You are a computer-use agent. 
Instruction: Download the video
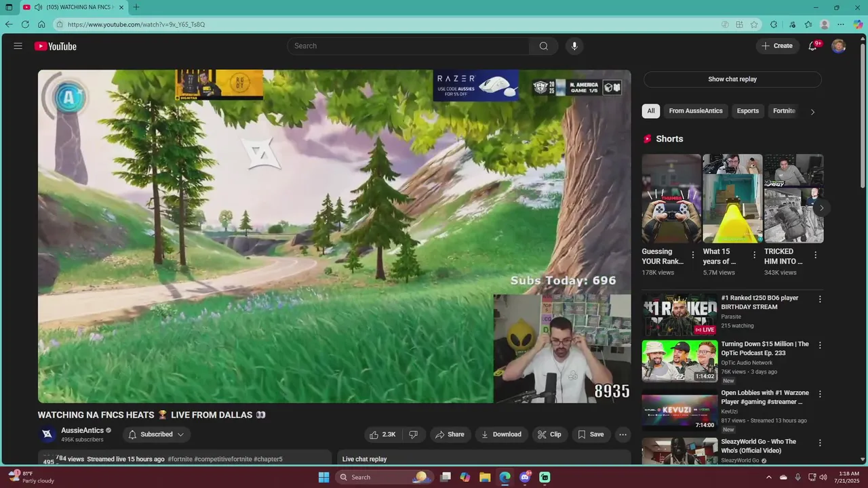click(501, 434)
